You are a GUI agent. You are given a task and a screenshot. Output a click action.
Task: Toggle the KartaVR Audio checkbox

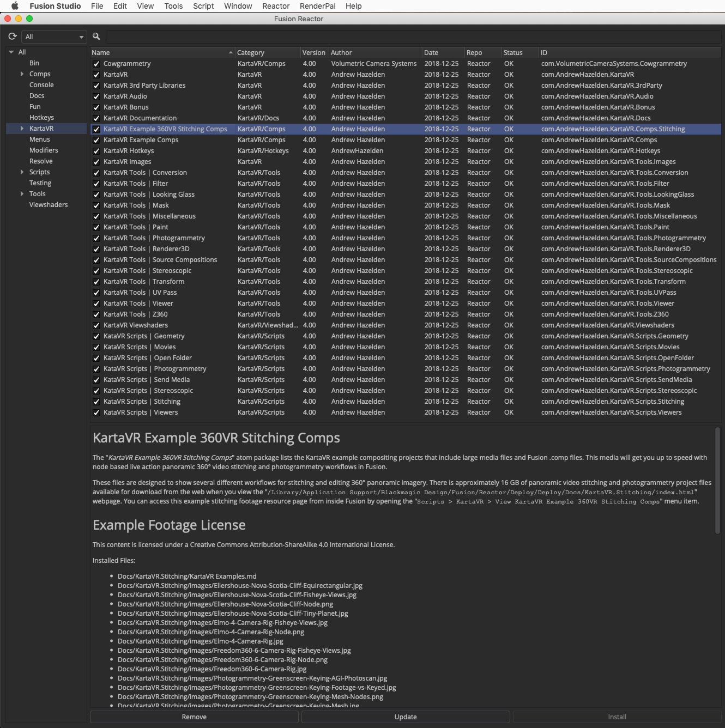96,96
